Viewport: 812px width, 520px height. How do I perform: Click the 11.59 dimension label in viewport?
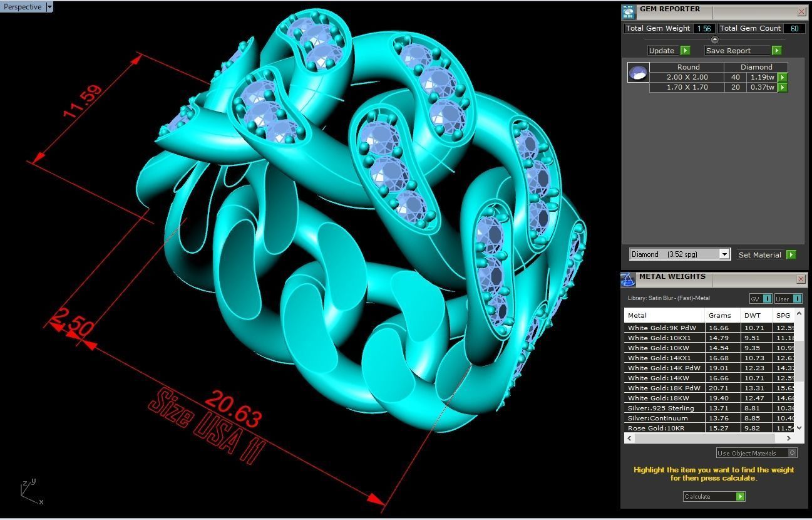(82, 101)
